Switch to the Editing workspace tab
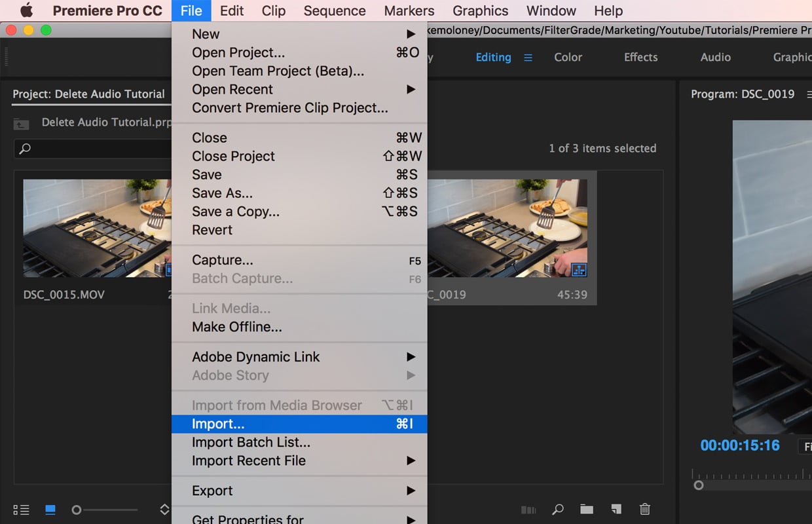This screenshot has width=812, height=524. (x=493, y=57)
